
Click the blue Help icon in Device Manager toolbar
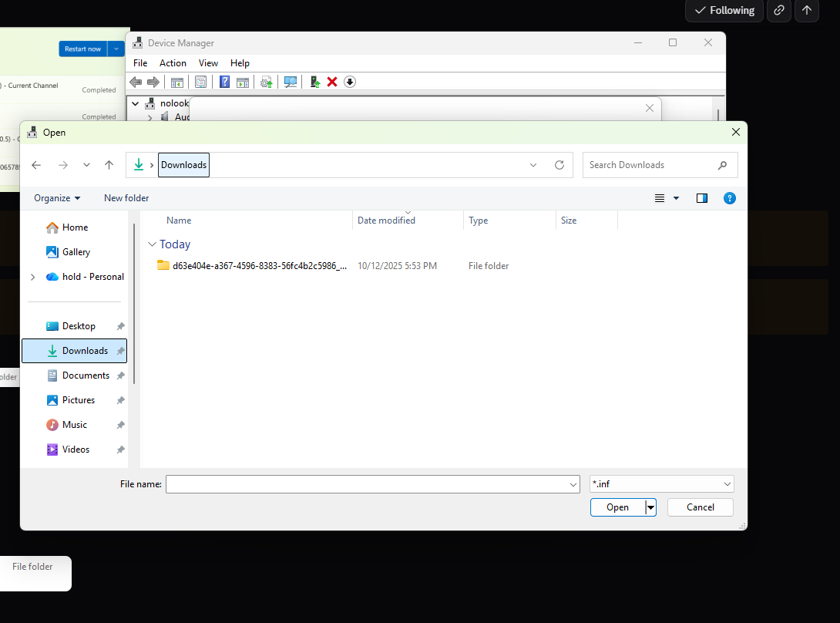224,82
